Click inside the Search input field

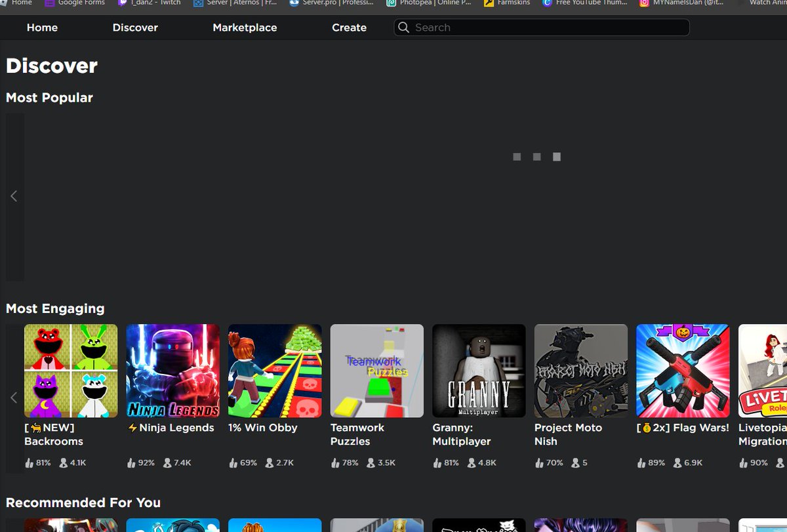(542, 28)
